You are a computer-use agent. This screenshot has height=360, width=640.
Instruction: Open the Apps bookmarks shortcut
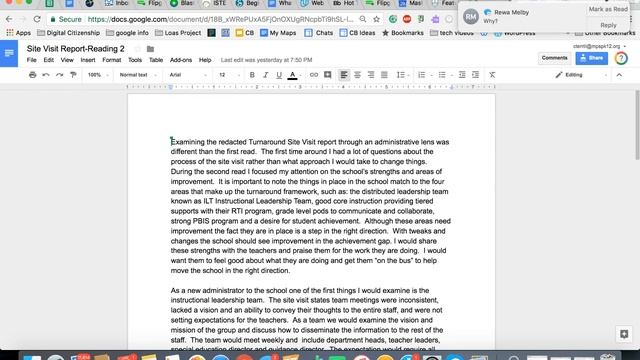[18, 33]
